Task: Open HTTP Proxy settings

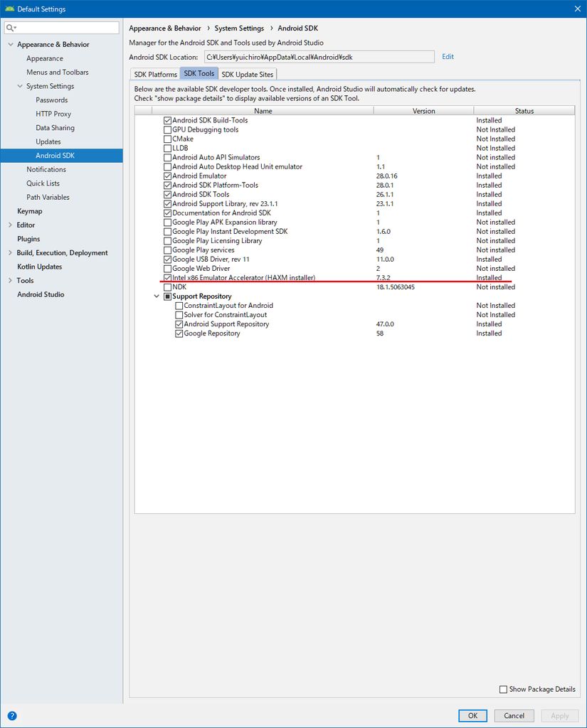Action: pyautogui.click(x=53, y=114)
